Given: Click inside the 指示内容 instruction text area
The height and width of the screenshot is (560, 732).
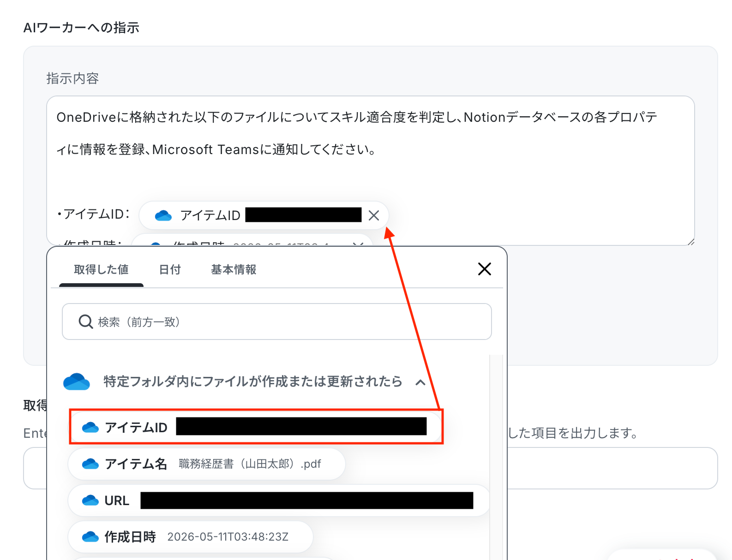Looking at the screenshot, I should (x=371, y=171).
